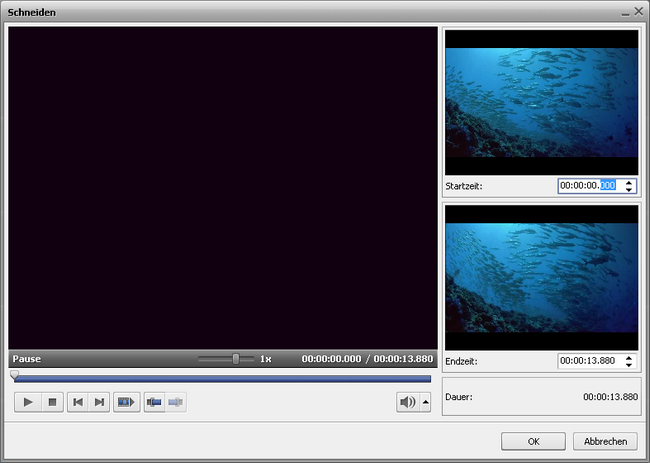
Task: Increase Startzeit with the up arrow
Action: [629, 183]
